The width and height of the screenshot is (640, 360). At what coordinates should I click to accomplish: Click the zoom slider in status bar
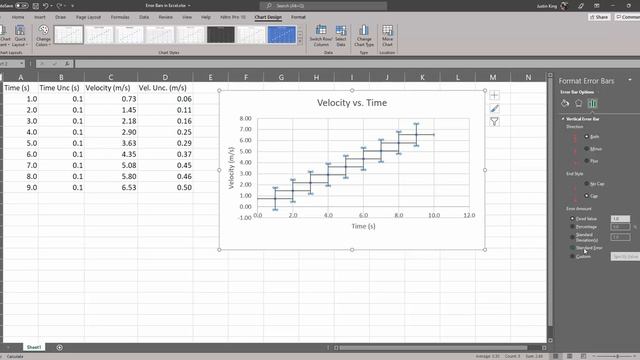(617, 356)
